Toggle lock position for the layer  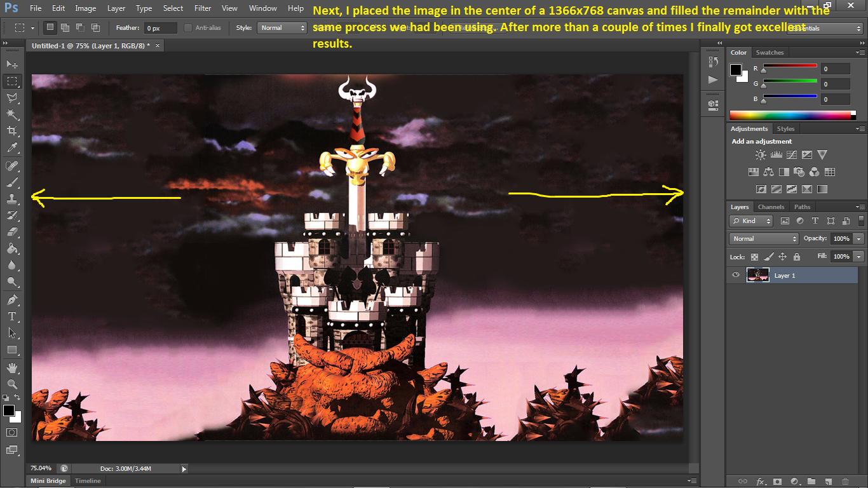click(x=783, y=257)
